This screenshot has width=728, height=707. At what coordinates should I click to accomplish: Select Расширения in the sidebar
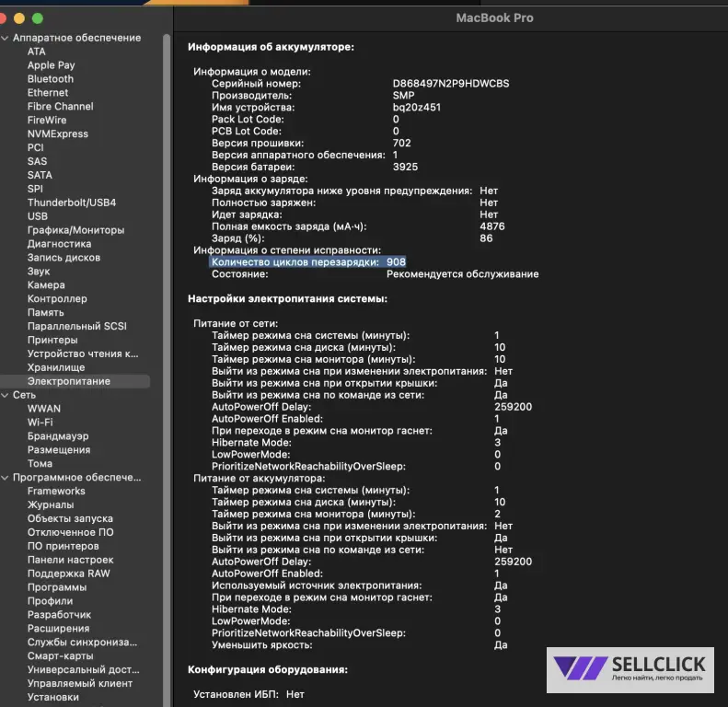tap(59, 629)
